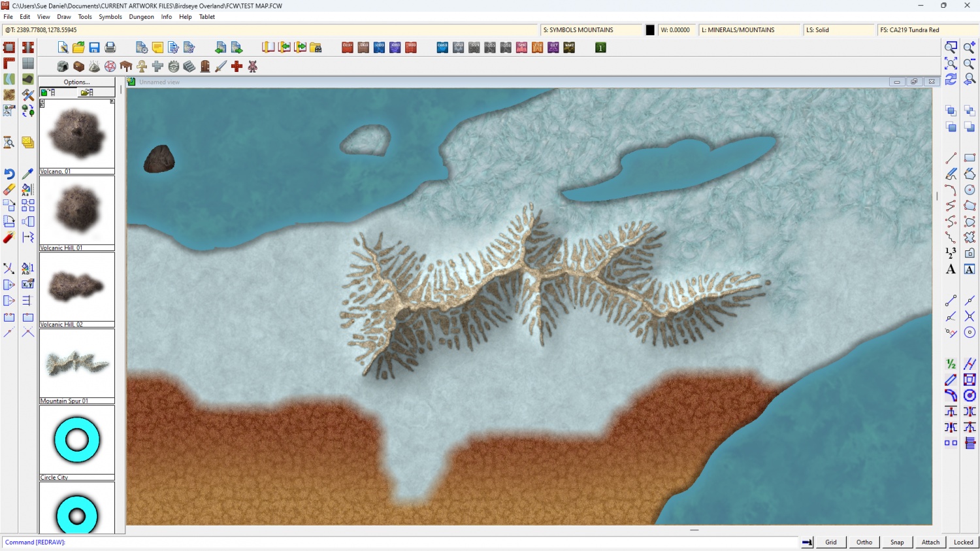Open the File menu
The height and width of the screenshot is (551, 980).
[x=8, y=17]
